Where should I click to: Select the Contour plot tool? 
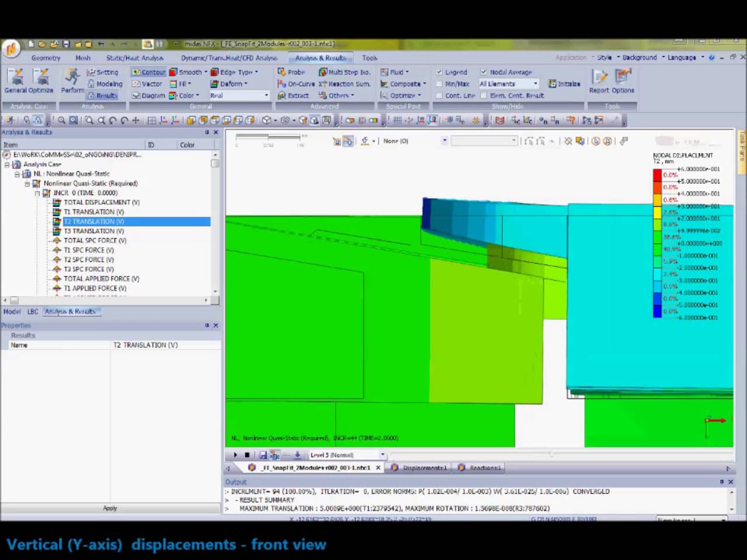coord(148,72)
